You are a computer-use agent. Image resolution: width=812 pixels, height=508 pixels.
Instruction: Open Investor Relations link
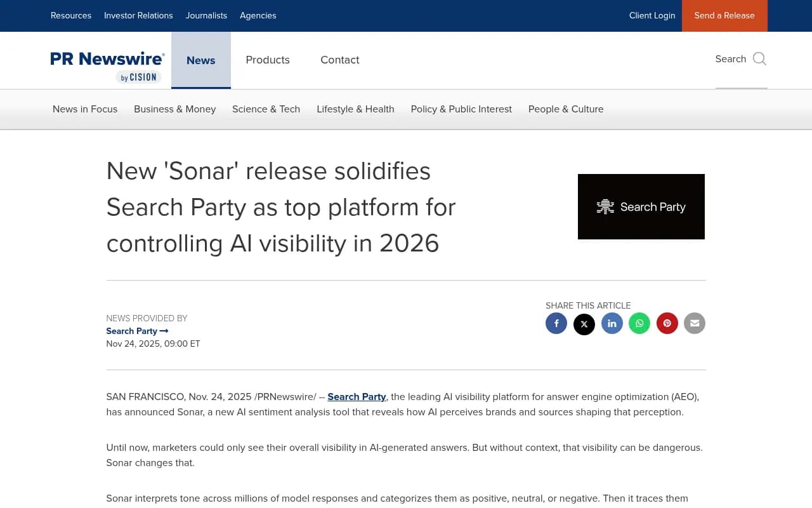138,15
